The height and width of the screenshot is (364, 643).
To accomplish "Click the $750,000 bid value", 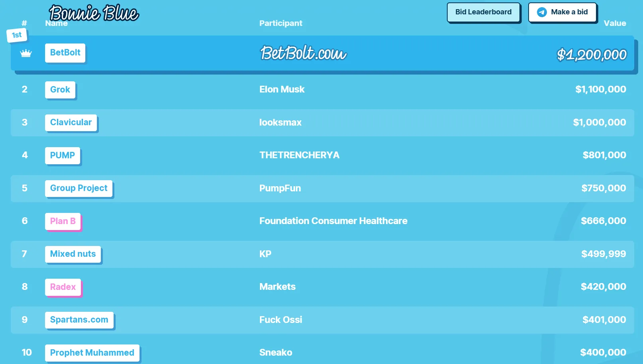I will 604,188.
